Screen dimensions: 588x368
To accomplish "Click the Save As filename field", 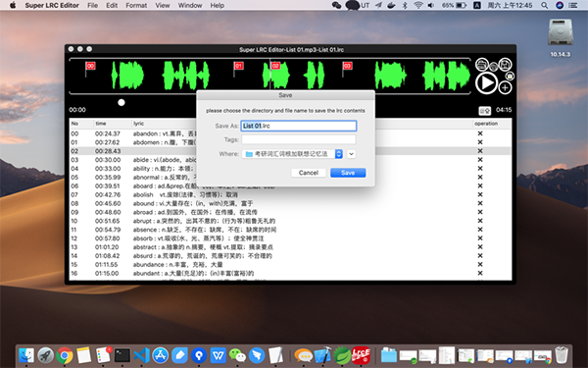I will tap(299, 126).
